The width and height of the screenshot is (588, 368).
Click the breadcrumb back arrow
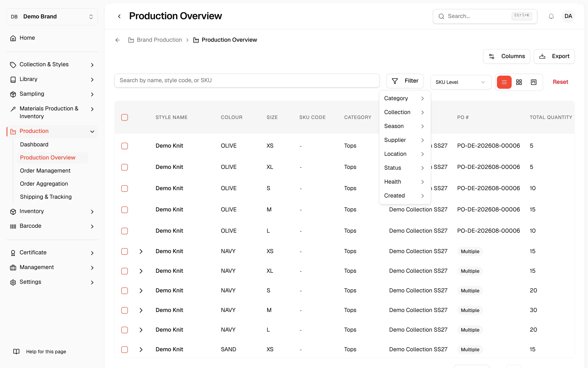tap(118, 40)
